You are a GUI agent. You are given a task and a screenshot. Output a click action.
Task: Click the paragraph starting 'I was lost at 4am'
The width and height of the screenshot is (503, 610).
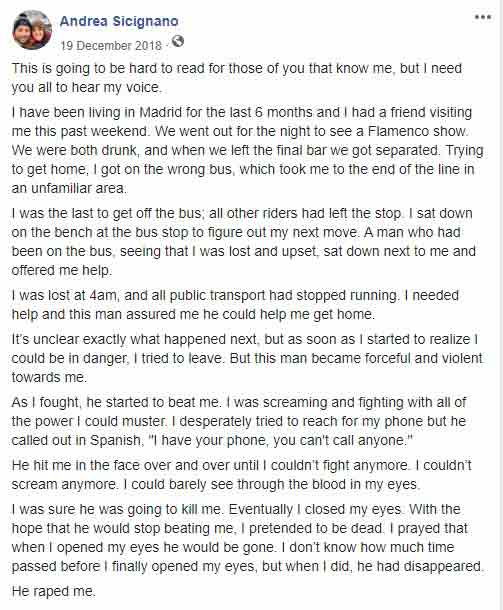coord(235,305)
